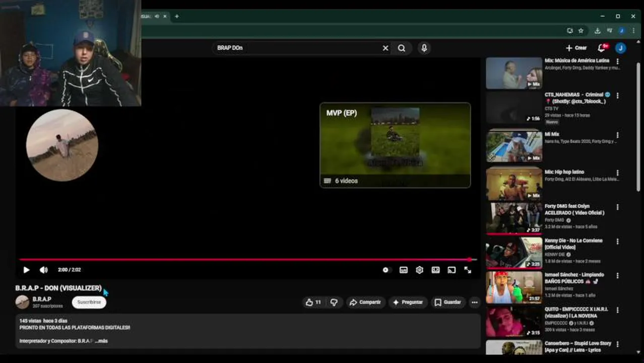The width and height of the screenshot is (644, 363).
Task: Open CTS_NAHEMIAS - Criminal video title
Action: [x=577, y=98]
